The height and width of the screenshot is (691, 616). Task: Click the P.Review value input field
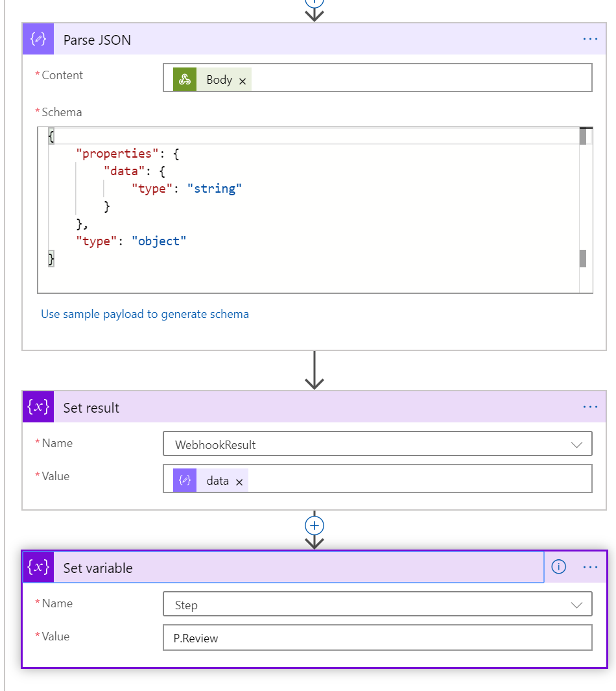tap(376, 637)
